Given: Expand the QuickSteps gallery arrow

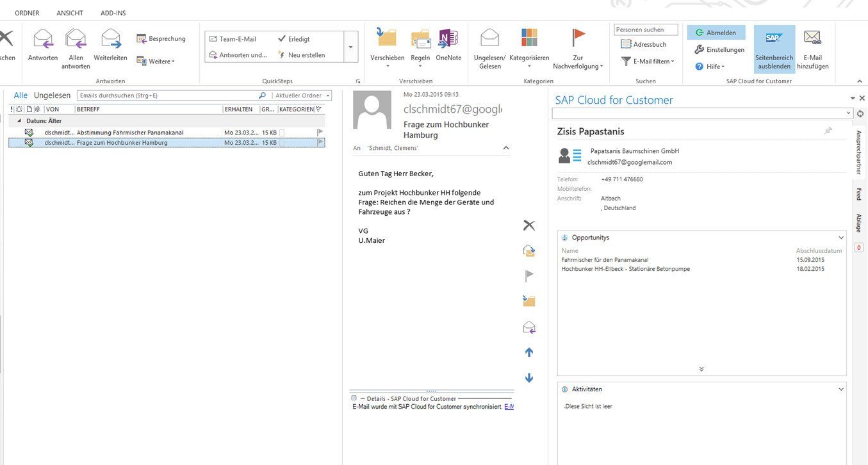Looking at the screenshot, I should pyautogui.click(x=350, y=47).
